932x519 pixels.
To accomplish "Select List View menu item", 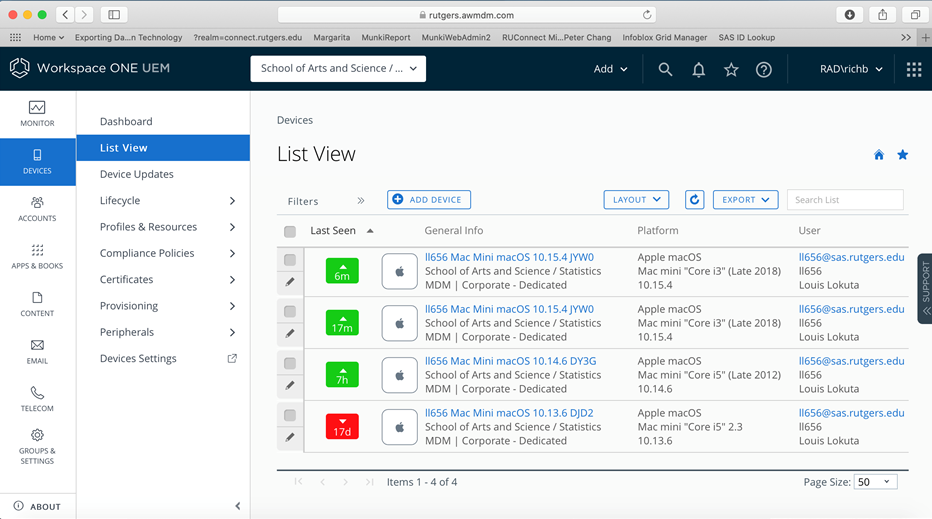I will pyautogui.click(x=163, y=147).
